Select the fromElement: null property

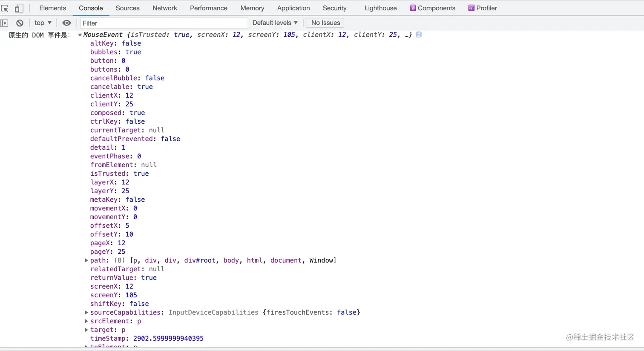click(124, 165)
